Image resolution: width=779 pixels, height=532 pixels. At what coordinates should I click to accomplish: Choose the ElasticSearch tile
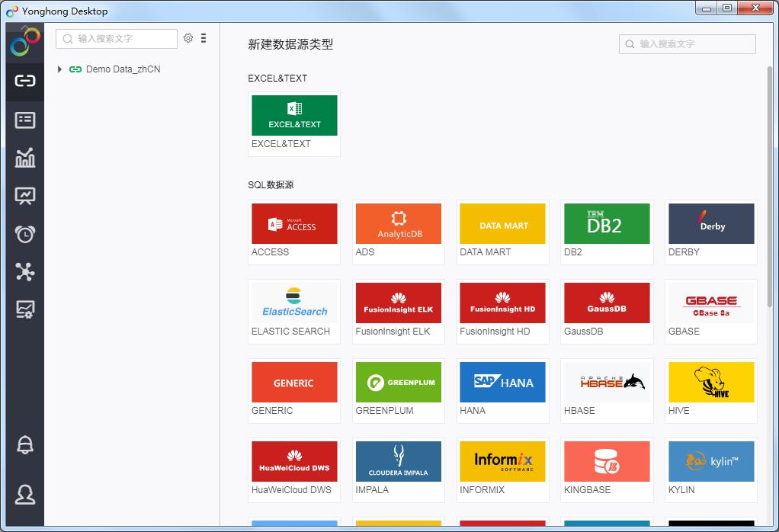coord(294,312)
